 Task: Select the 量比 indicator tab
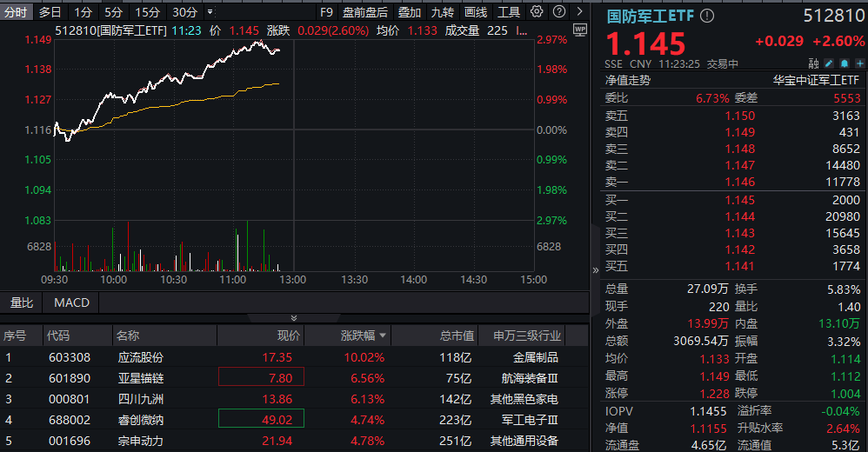(x=21, y=302)
